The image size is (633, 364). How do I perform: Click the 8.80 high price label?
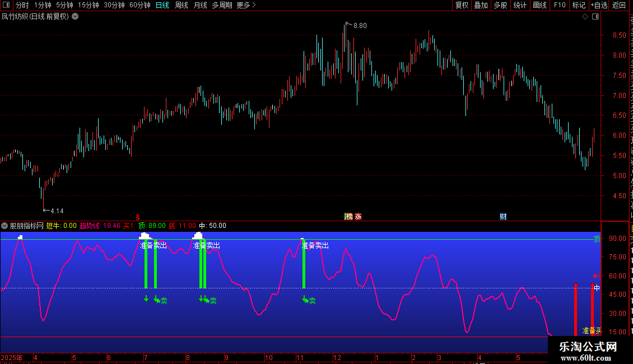360,26
